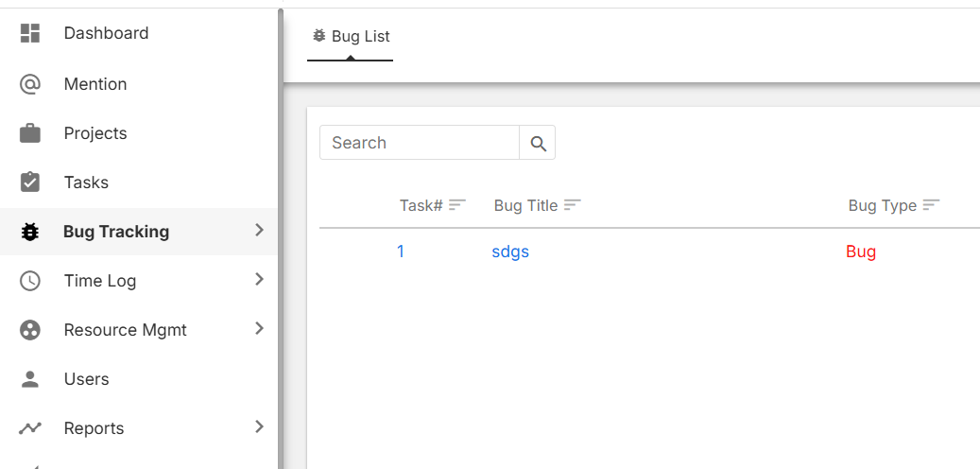Click into the Search input field
This screenshot has width=980, height=469.
click(x=420, y=143)
